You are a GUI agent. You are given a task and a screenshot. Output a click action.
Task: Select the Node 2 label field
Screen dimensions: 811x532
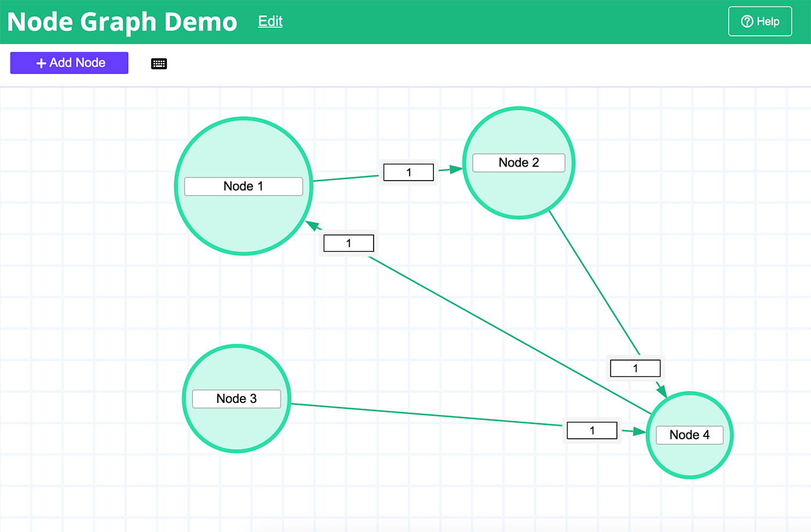coord(519,163)
